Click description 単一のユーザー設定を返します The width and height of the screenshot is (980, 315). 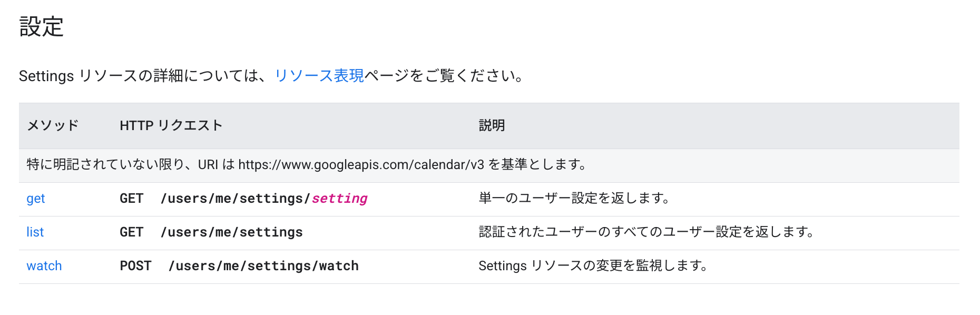(x=575, y=199)
